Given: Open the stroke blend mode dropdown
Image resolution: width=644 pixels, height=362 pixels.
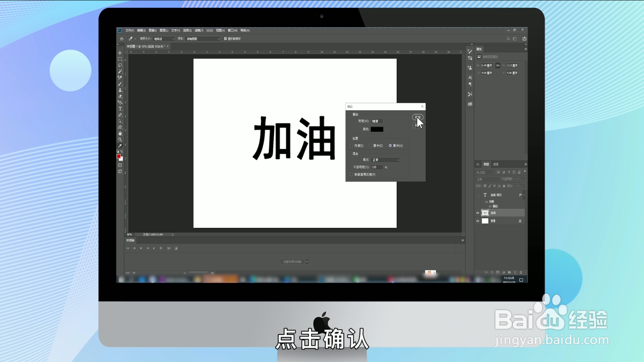Looking at the screenshot, I should click(x=385, y=160).
